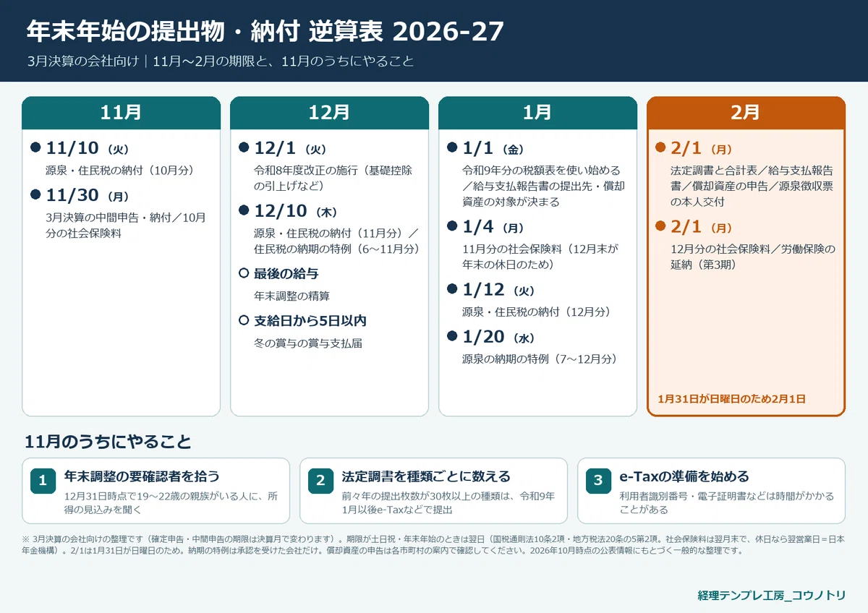Click the number 2 badge beside 法定調書を種類ごとに数える
The width and height of the screenshot is (868, 613).
tap(320, 481)
